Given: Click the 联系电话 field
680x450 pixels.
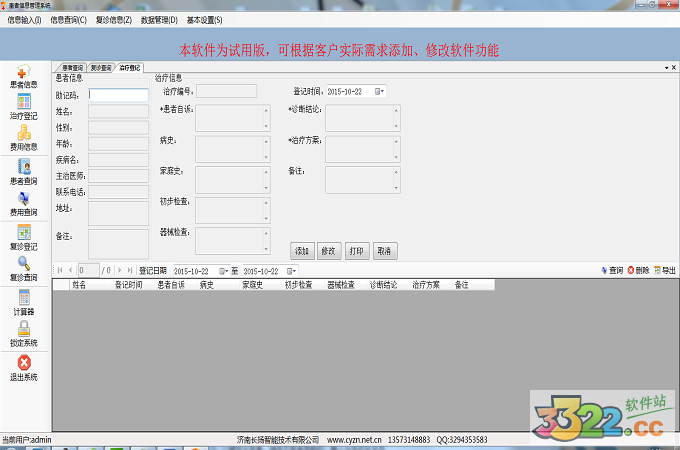Looking at the screenshot, I should click(x=118, y=192).
